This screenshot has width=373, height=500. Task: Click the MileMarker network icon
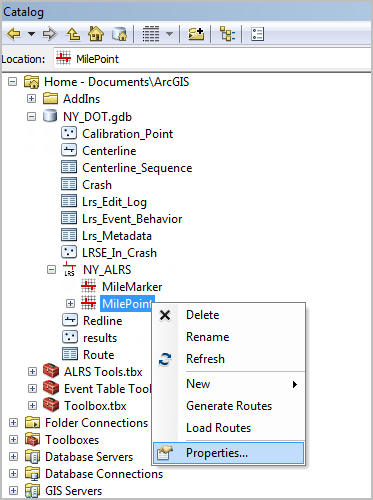tap(89, 286)
